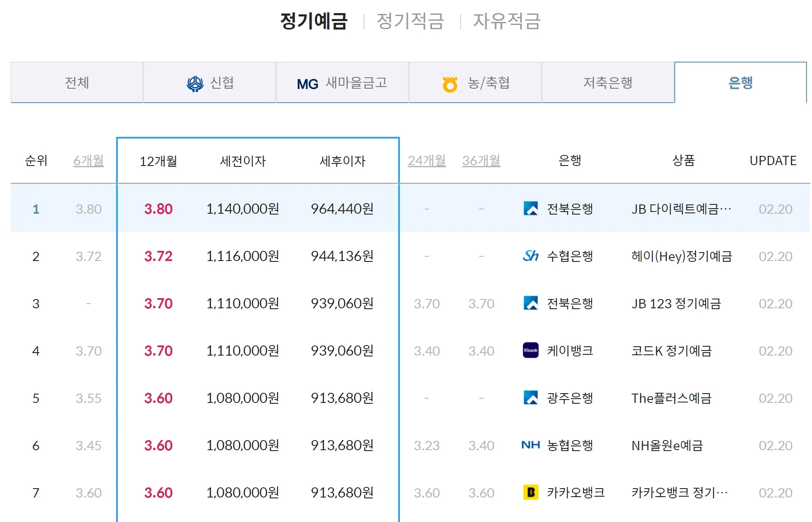This screenshot has width=812, height=522.
Task: Click the 농/축협 gold emblem icon
Action: [450, 84]
